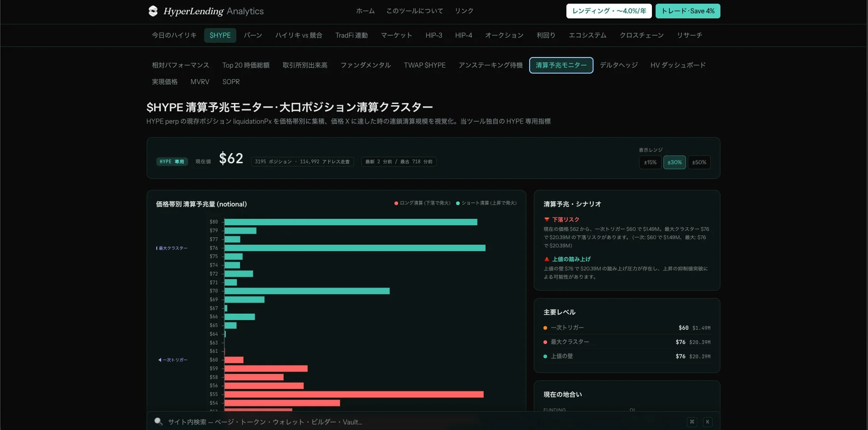
Task: Click the 最新 2 分前 update badge
Action: coord(399,162)
